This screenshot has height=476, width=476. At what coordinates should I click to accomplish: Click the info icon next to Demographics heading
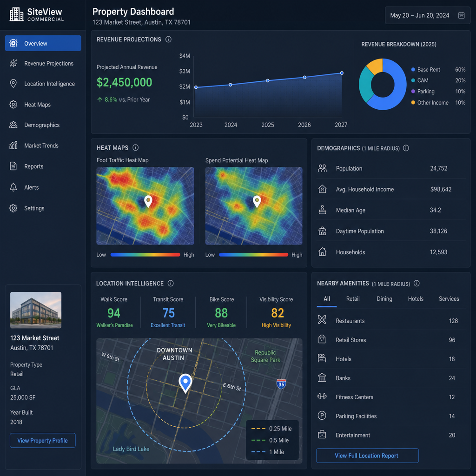pyautogui.click(x=406, y=148)
